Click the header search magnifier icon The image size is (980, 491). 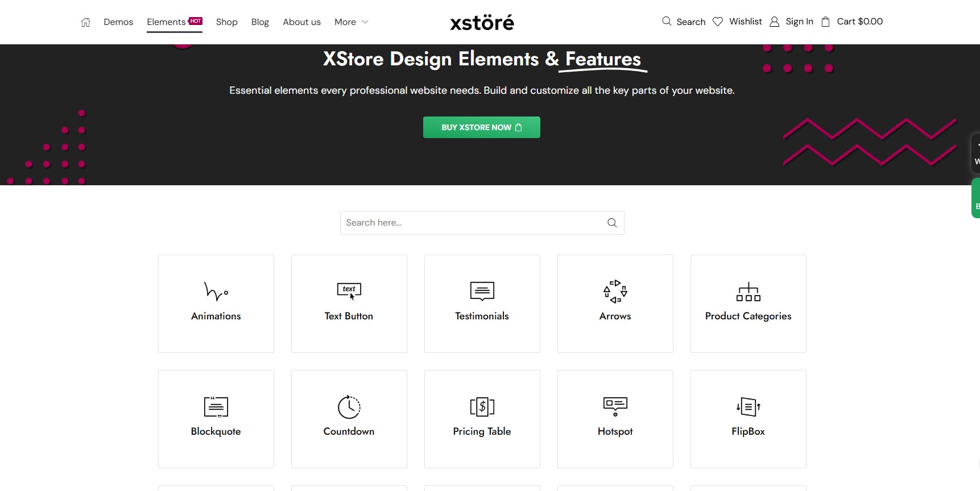pyautogui.click(x=667, y=22)
